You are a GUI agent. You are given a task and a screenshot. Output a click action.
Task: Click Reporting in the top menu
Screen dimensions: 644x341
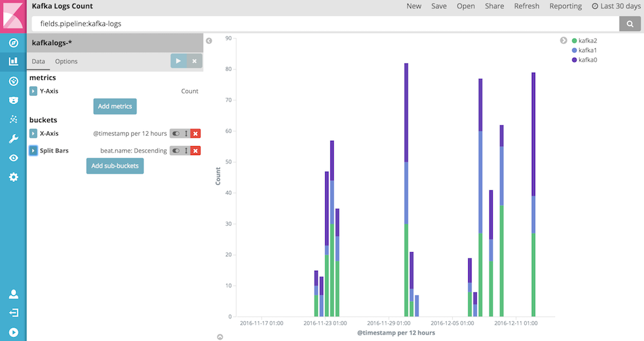565,6
